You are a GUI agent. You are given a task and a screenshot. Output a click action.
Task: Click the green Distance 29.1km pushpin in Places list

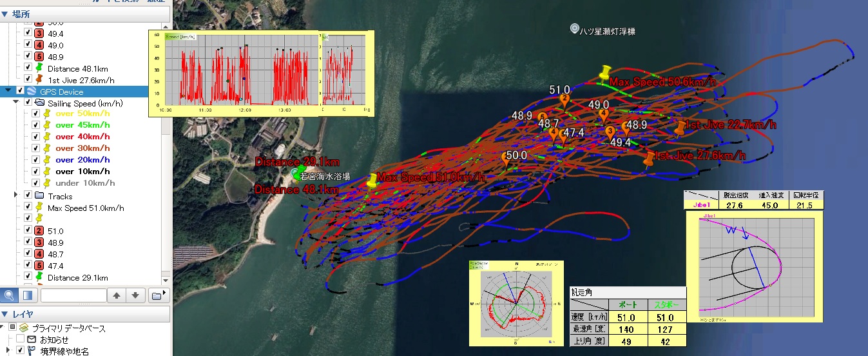(x=39, y=277)
